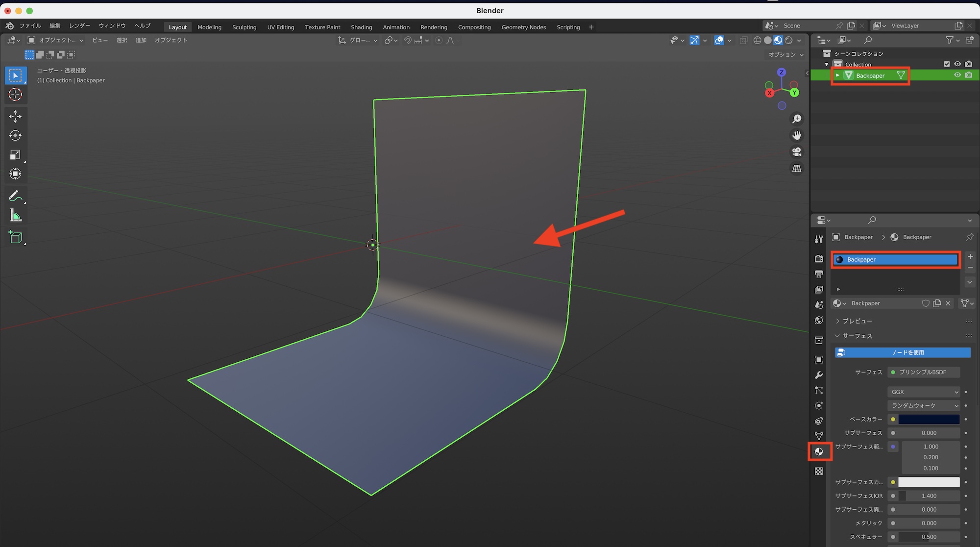This screenshot has width=980, height=547.
Task: Activate the Measure tool
Action: 15,216
